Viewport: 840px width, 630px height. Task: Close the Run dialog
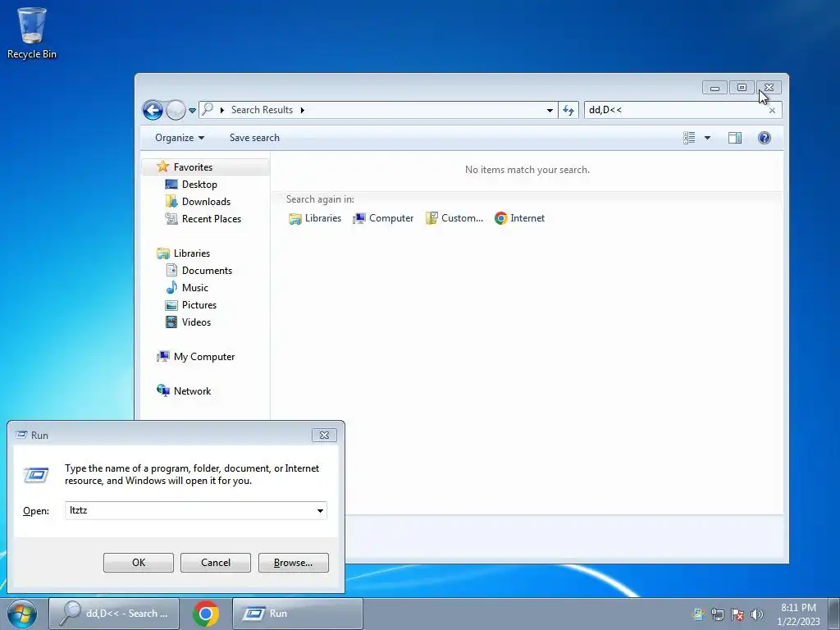(x=324, y=435)
